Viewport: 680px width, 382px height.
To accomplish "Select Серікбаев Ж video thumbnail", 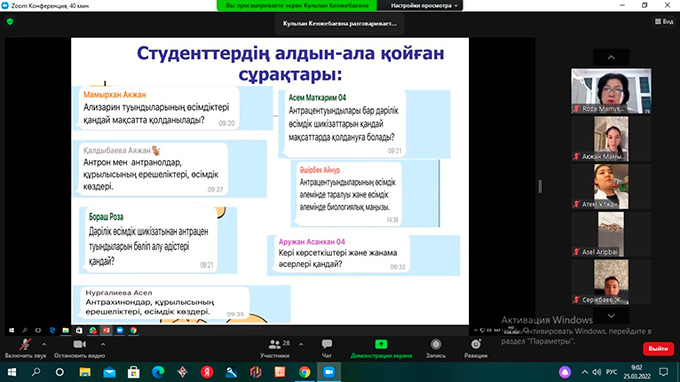I will point(611,282).
